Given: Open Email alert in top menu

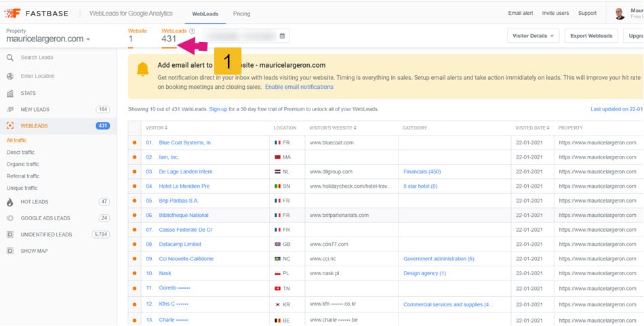Looking at the screenshot, I should [521, 13].
